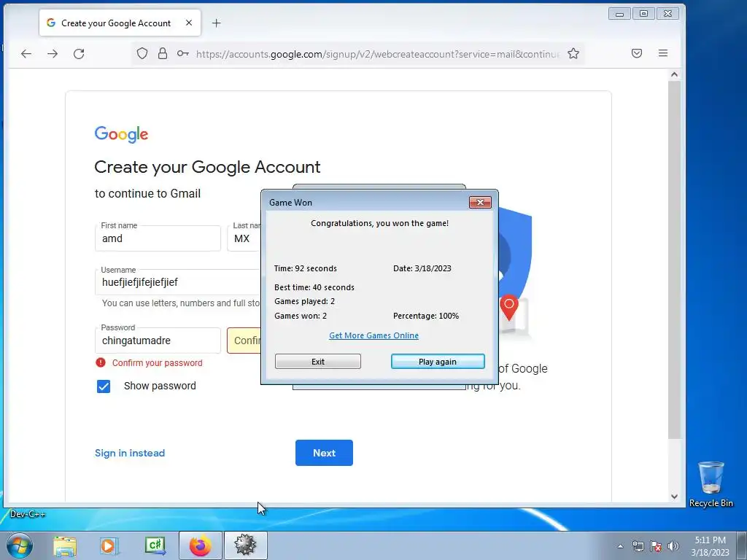Screen dimensions: 747x560
Task: Click Play again in Game Won dialog
Action: pyautogui.click(x=438, y=362)
